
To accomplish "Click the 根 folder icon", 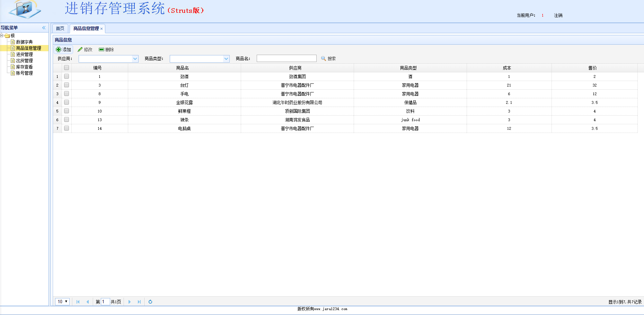I will click(7, 36).
